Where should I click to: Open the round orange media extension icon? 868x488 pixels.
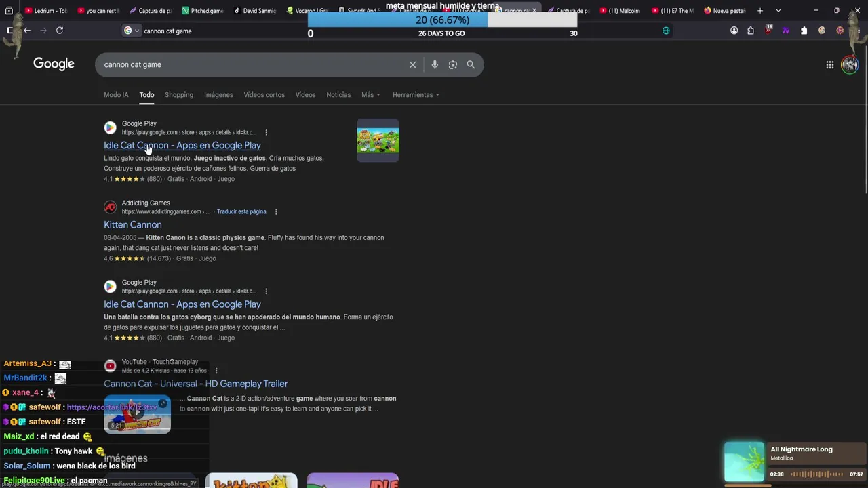tap(840, 30)
